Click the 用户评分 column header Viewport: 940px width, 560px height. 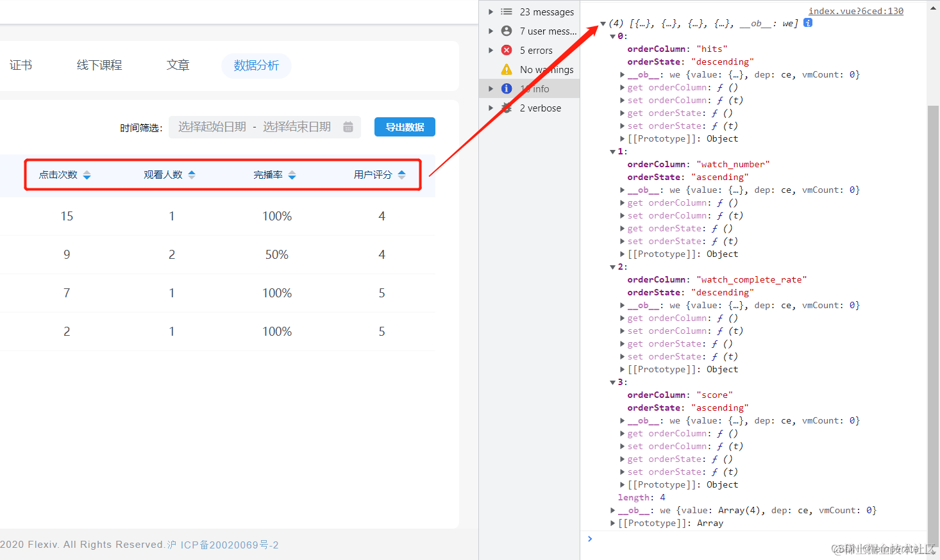pos(373,175)
